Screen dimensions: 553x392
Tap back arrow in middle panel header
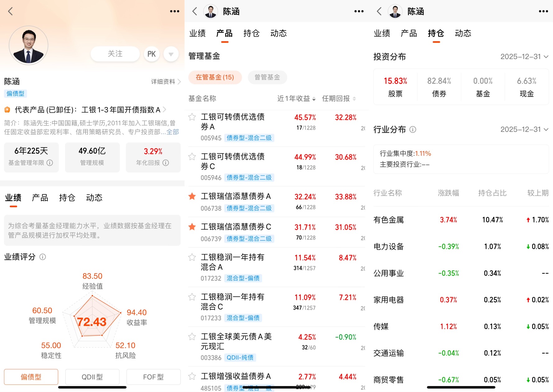coord(195,12)
